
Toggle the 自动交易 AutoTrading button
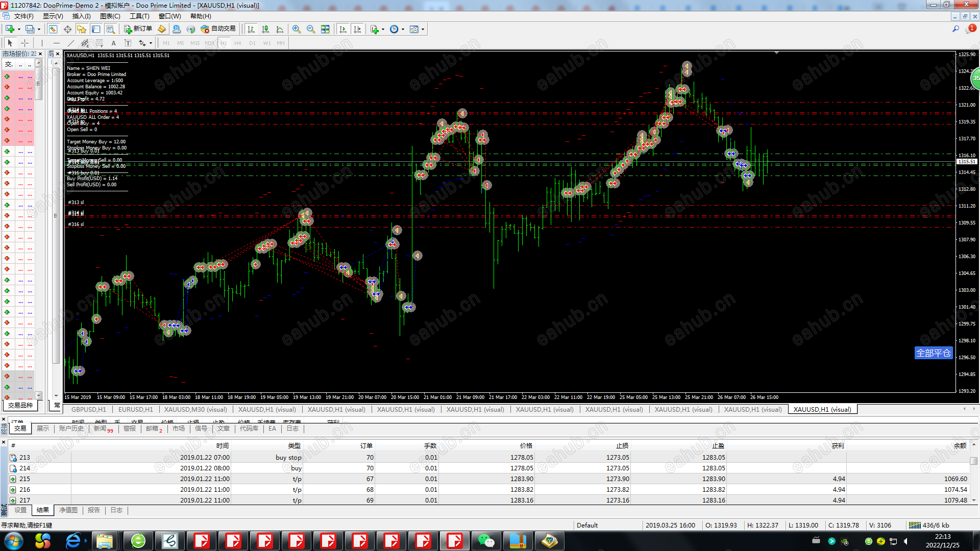[x=218, y=29]
